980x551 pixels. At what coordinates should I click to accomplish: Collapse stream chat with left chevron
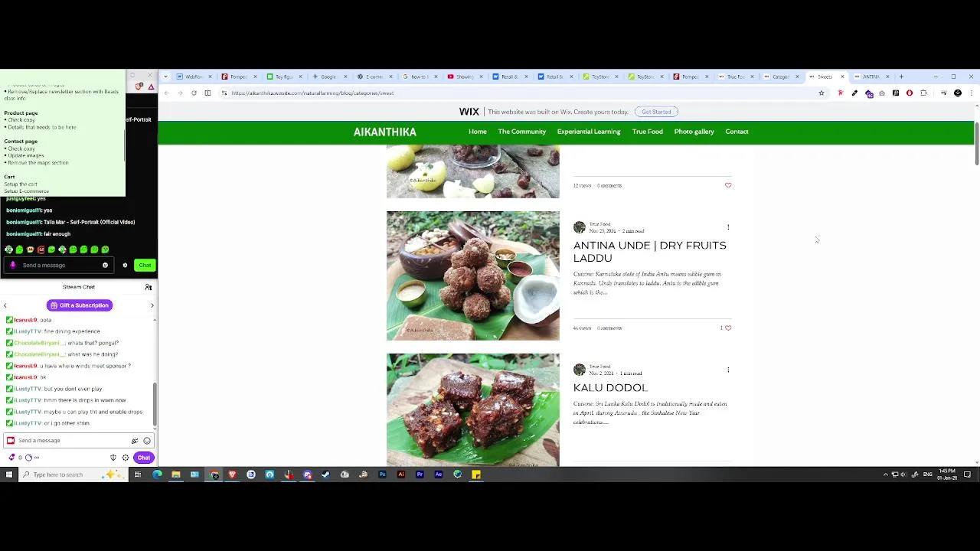coord(5,305)
